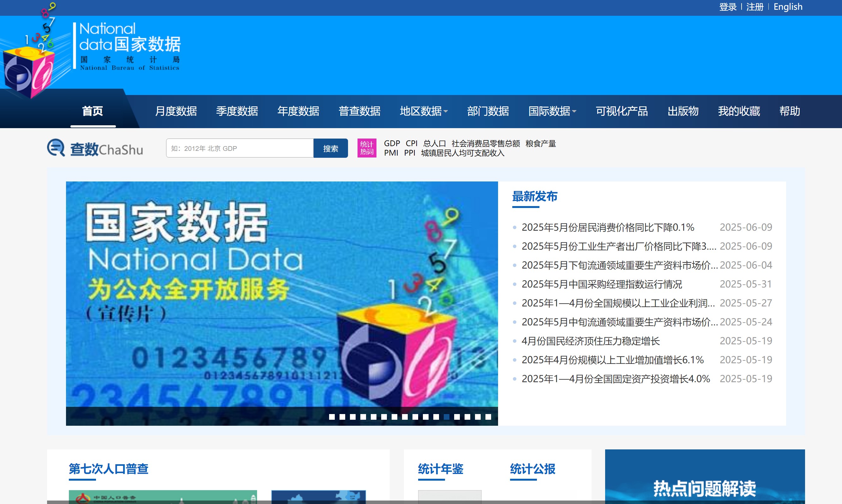Expand the 地区数据 dropdown menu
The height and width of the screenshot is (504, 842).
424,111
